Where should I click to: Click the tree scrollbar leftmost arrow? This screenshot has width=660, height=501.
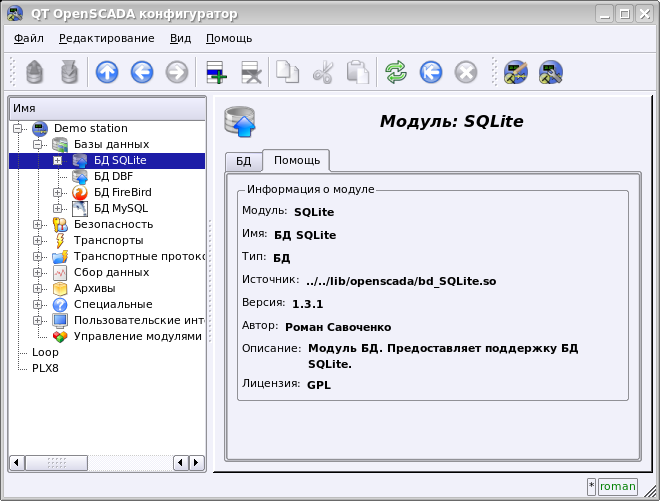click(x=16, y=463)
